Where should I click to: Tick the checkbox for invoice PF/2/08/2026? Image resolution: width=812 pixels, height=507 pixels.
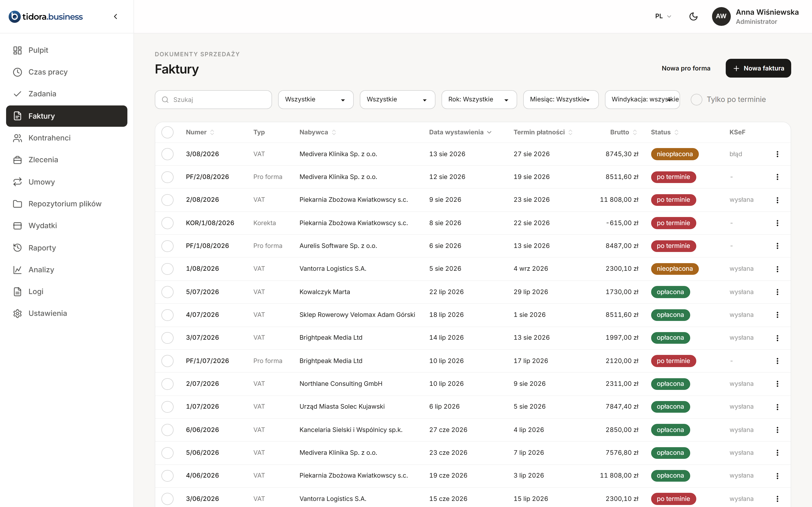(x=167, y=177)
